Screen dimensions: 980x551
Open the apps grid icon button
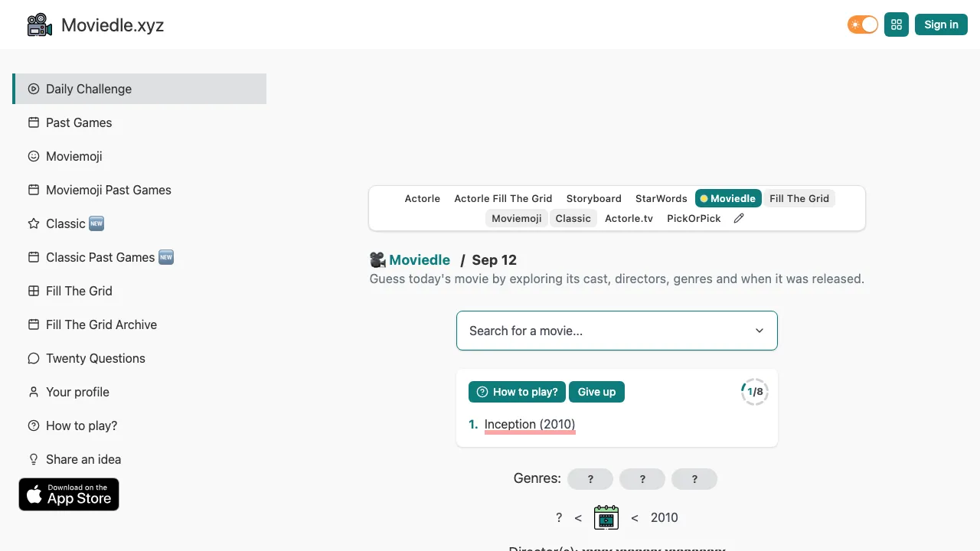897,24
